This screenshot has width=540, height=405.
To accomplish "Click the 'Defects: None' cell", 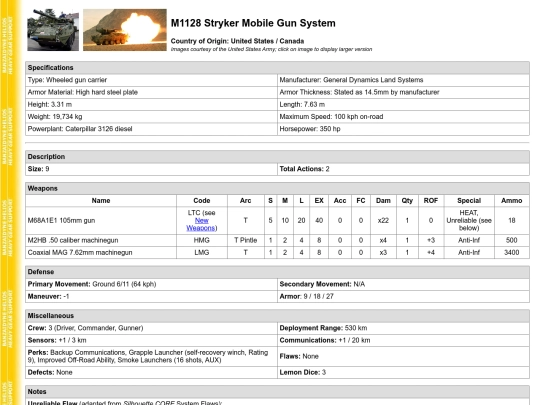I will coord(151,373).
